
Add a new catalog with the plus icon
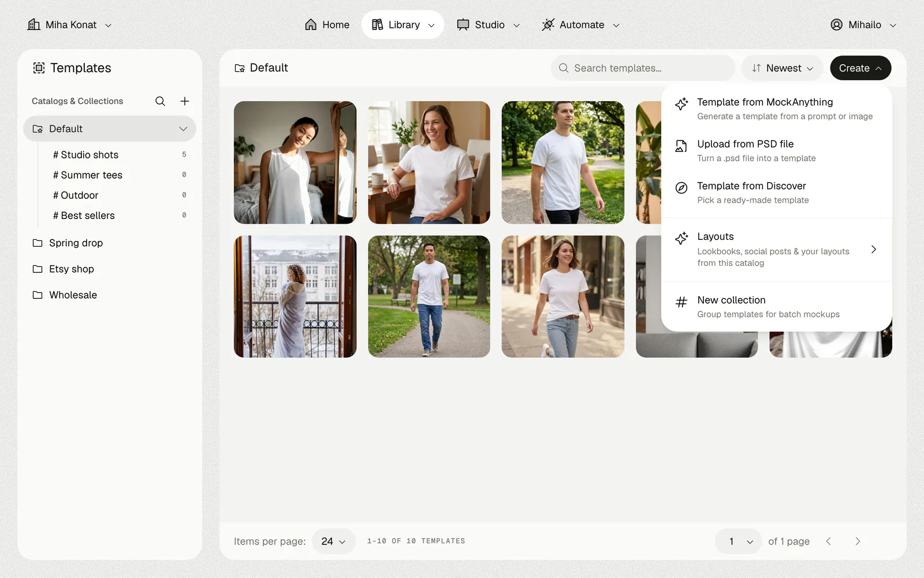click(x=185, y=101)
